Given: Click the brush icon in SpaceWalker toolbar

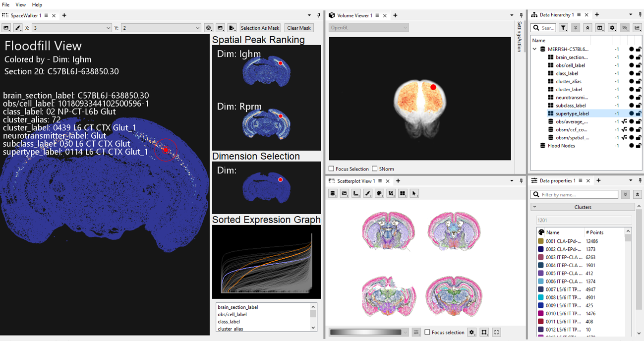Looking at the screenshot, I should tap(18, 28).
